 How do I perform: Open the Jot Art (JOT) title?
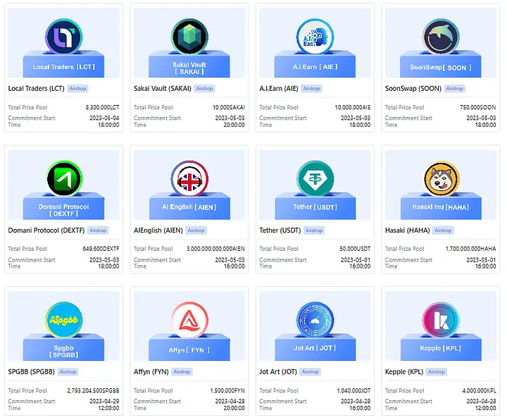point(278,372)
